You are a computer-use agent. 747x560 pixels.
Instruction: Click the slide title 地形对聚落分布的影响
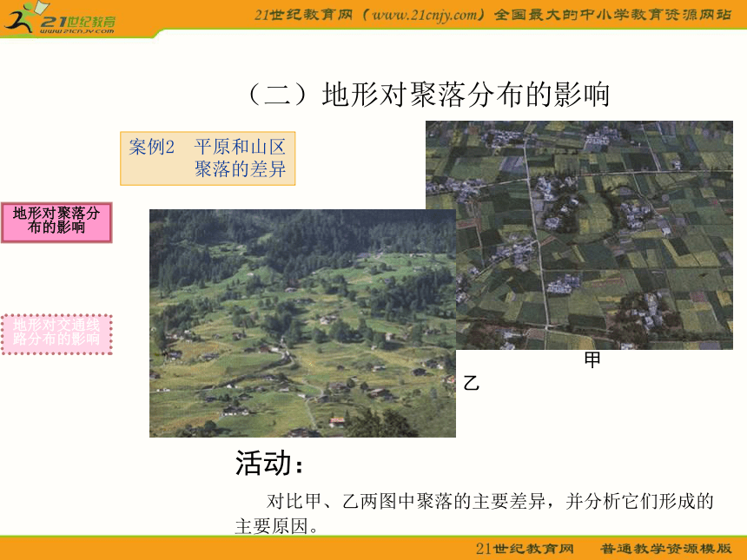point(428,94)
